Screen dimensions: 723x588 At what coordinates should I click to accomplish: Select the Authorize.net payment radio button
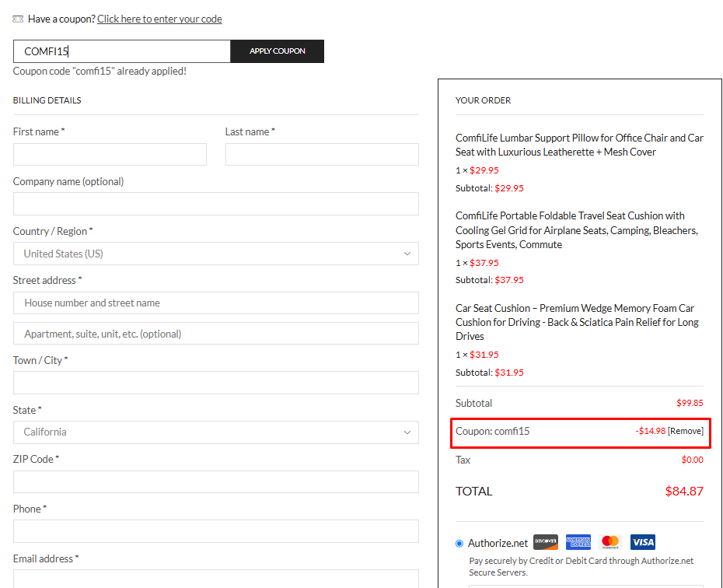(x=459, y=543)
